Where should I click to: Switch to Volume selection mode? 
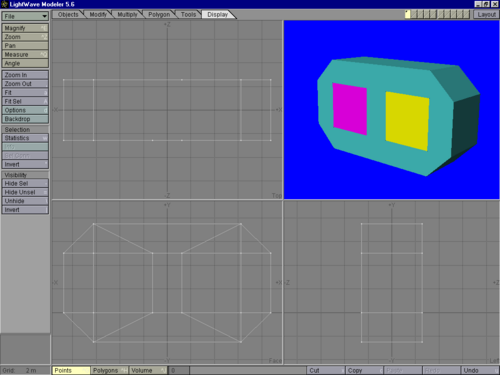coord(148,370)
